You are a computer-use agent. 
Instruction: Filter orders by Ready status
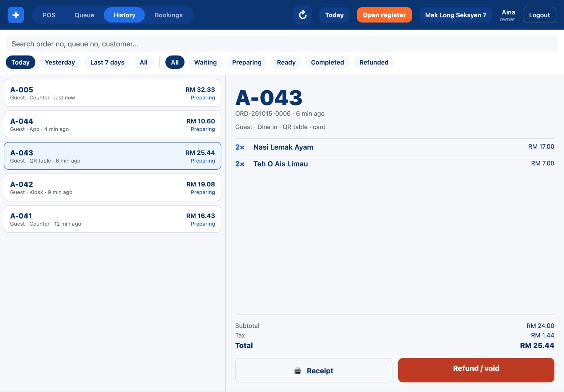click(x=286, y=62)
